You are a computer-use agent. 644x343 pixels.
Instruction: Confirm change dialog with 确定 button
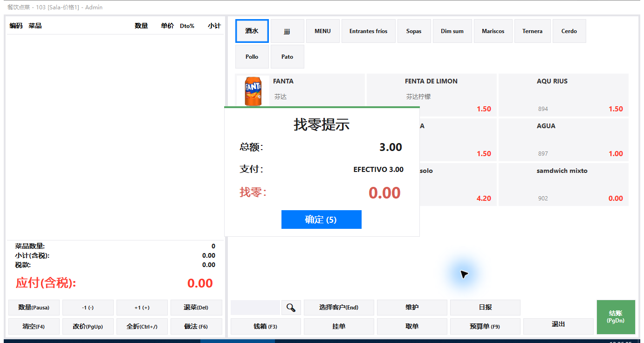click(322, 220)
